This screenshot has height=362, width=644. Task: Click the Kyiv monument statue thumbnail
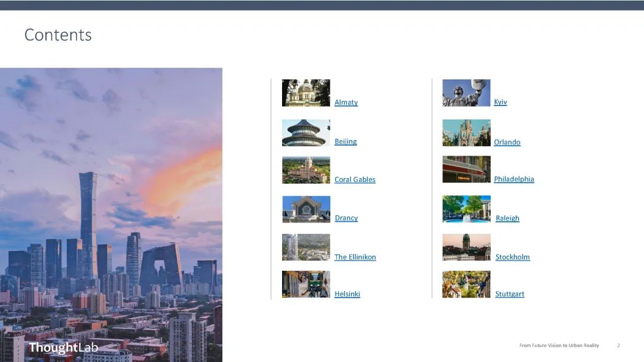coord(466,93)
